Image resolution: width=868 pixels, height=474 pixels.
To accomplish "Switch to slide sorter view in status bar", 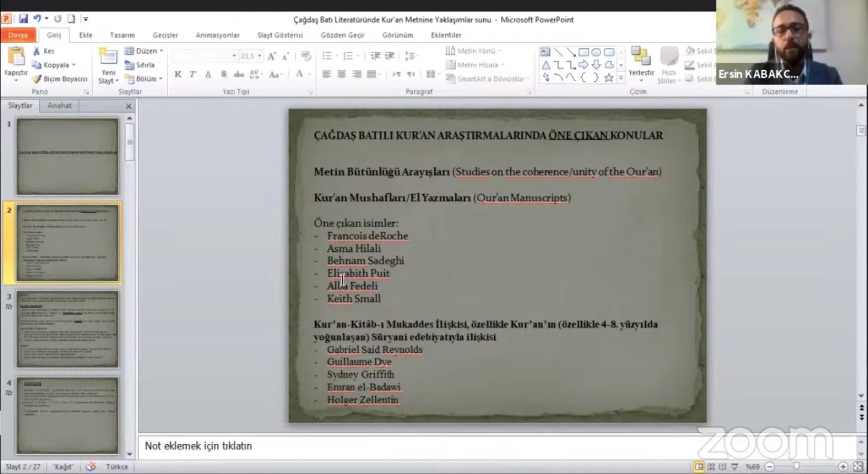I will (711, 467).
